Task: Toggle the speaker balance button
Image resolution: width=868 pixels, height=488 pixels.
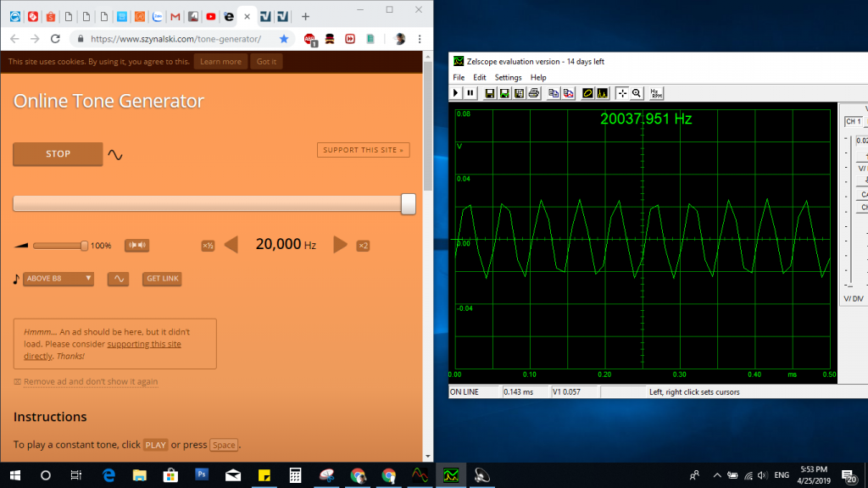Action: pyautogui.click(x=136, y=246)
